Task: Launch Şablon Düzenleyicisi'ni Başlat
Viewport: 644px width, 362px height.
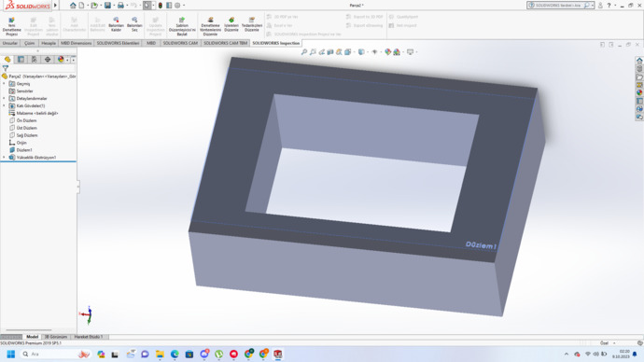Action: pos(182,26)
